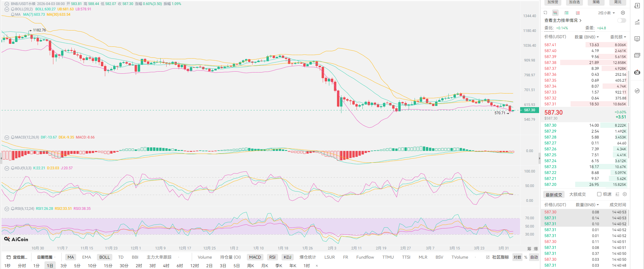Open the ETF icon in right sidebar
644x269 pixels.
[x=637, y=55]
